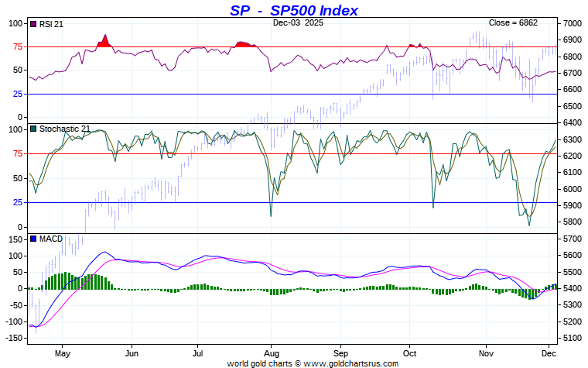588x368 pixels.
Task: Click the red '75' label on Stochastic axis
Action: [18, 153]
